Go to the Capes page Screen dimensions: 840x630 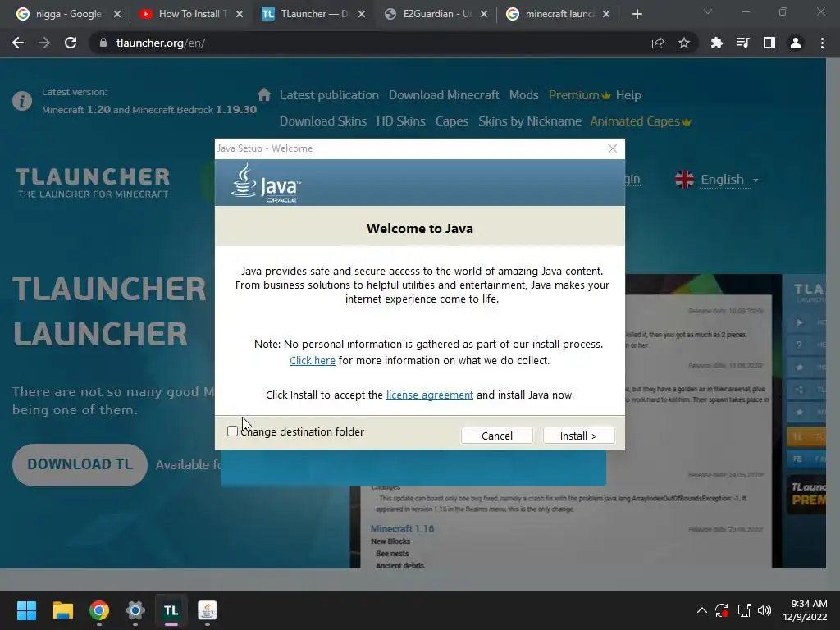coord(452,121)
